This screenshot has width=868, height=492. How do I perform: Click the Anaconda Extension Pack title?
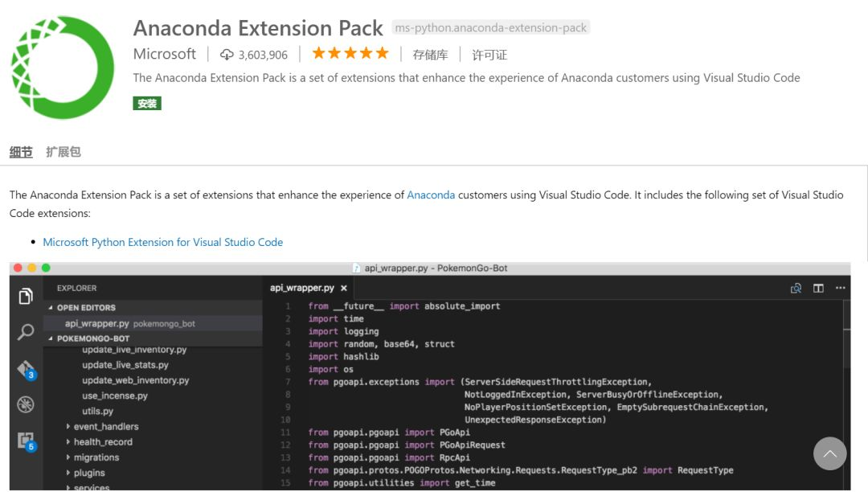tap(258, 28)
